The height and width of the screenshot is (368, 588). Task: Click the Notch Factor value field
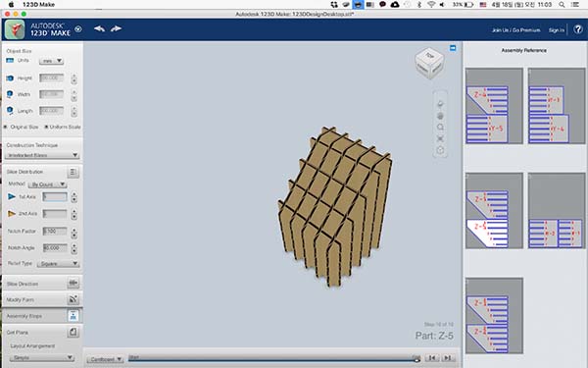pyautogui.click(x=55, y=231)
